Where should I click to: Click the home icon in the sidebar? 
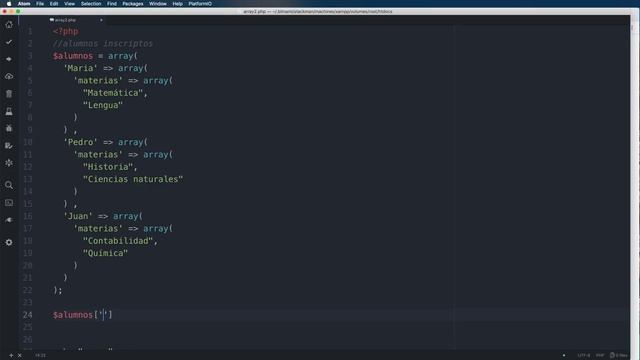click(9, 25)
